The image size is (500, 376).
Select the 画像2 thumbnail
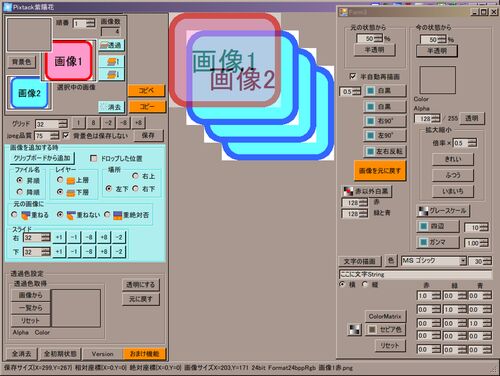coord(29,93)
